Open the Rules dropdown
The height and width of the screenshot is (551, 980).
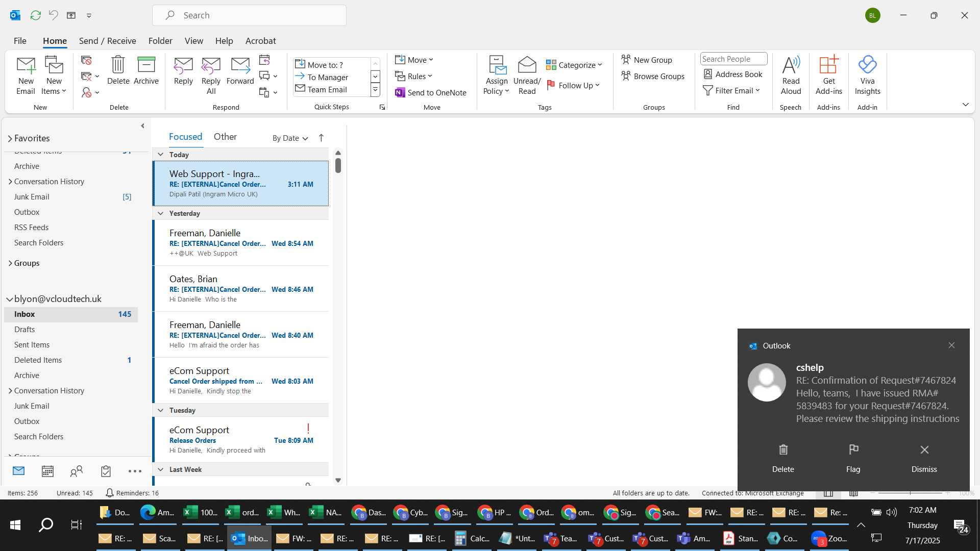(413, 76)
